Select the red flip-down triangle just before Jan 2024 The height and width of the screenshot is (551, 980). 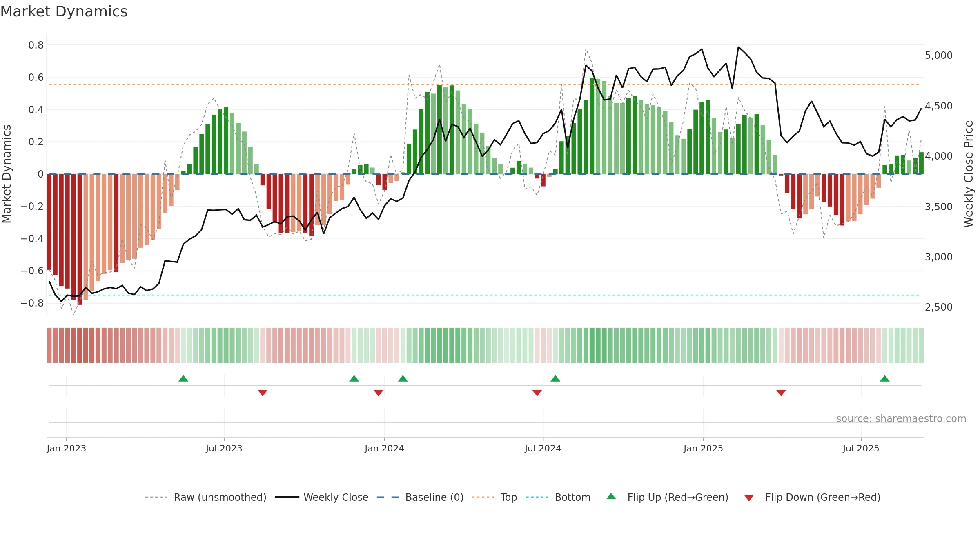point(379,393)
